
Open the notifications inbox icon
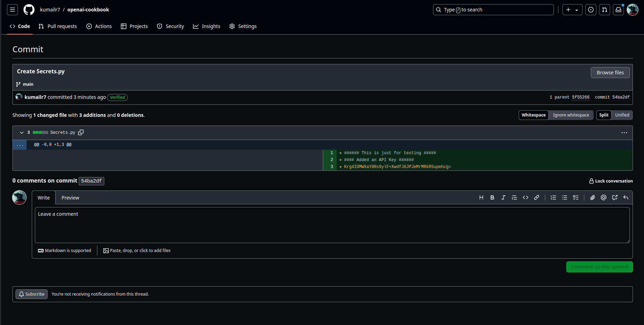pyautogui.click(x=618, y=10)
